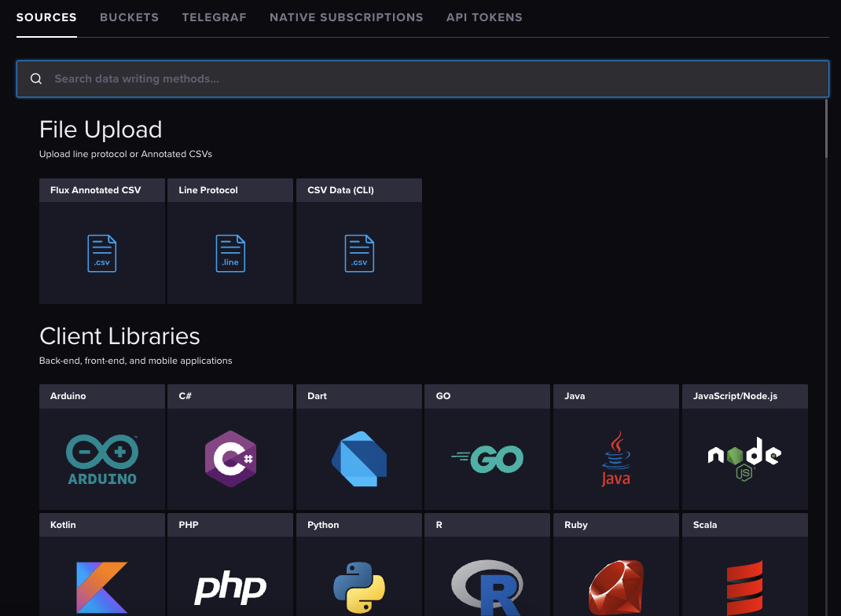This screenshot has width=841, height=616.
Task: Click the search magnifier icon
Action: (36, 79)
